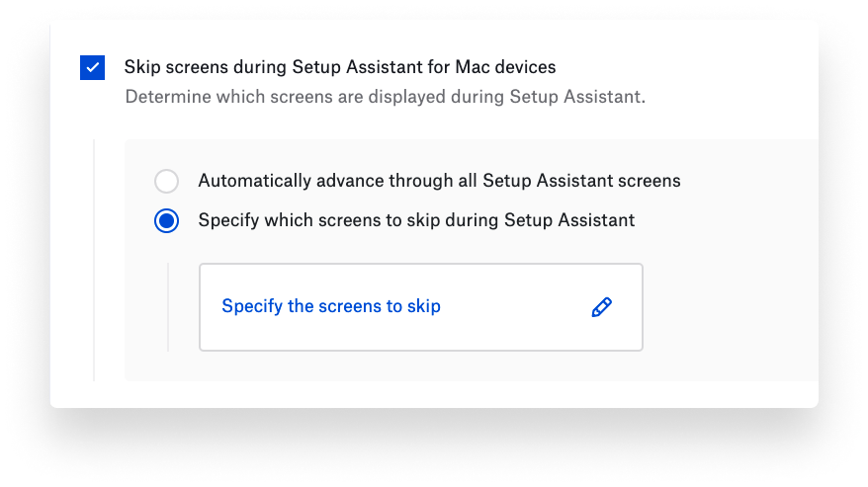
Task: Click the "Skip screens during Setup Assistant" label text
Action: (339, 68)
